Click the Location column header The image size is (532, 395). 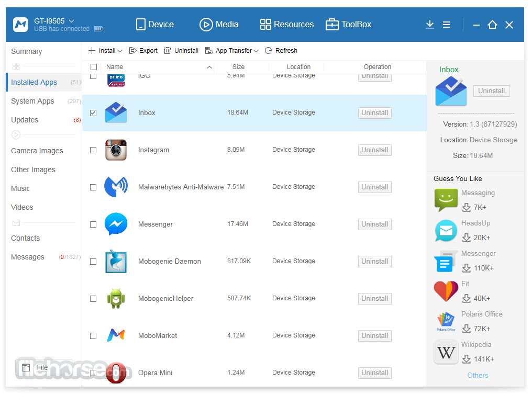298,67
